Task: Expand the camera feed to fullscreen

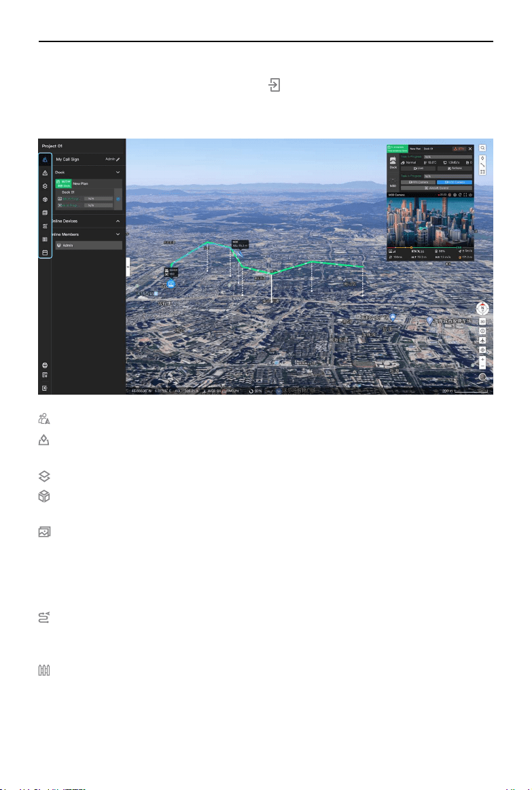Action: coord(465,194)
